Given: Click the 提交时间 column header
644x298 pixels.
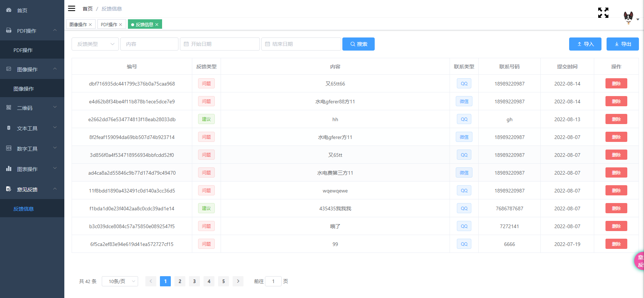Looking at the screenshot, I should (567, 67).
